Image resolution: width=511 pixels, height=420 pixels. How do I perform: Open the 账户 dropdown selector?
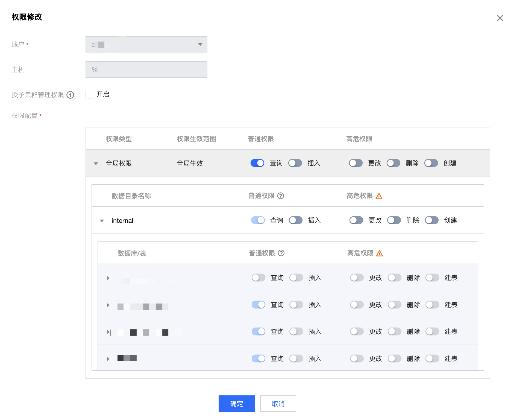pyautogui.click(x=146, y=44)
